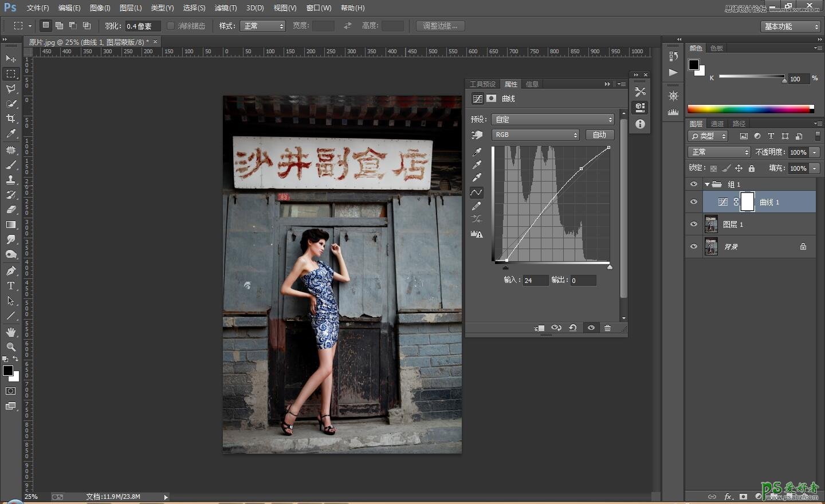Screen dimensions: 825x504
Task: Select the Rectangular Marquee tool
Action: [x=11, y=74]
